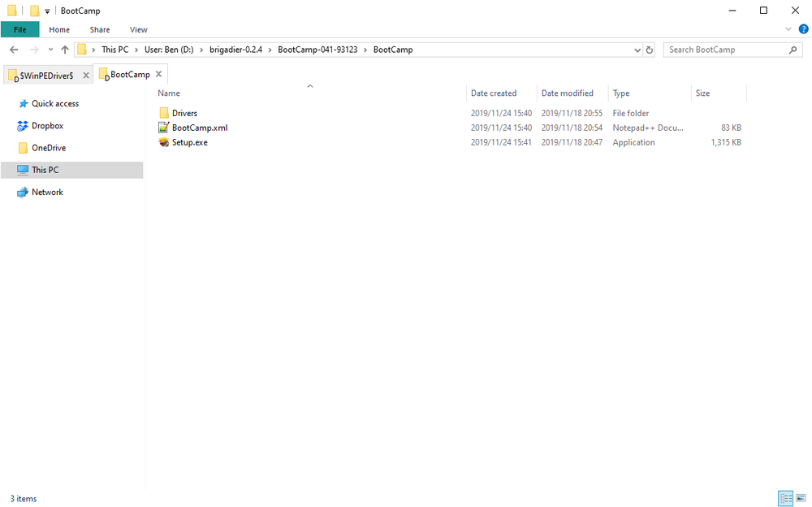Open Network in the navigation pane
This screenshot has width=812, height=507.
[47, 193]
